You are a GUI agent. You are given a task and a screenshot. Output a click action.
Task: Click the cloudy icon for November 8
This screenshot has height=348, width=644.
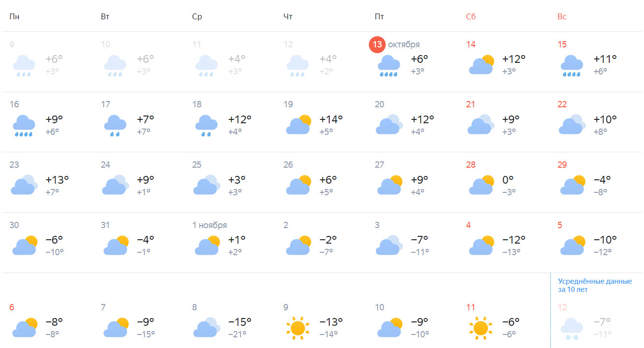(207, 327)
